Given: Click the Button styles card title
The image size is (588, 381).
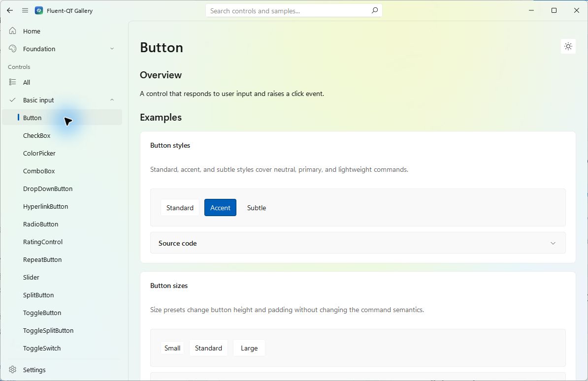Looking at the screenshot, I should 170,145.
